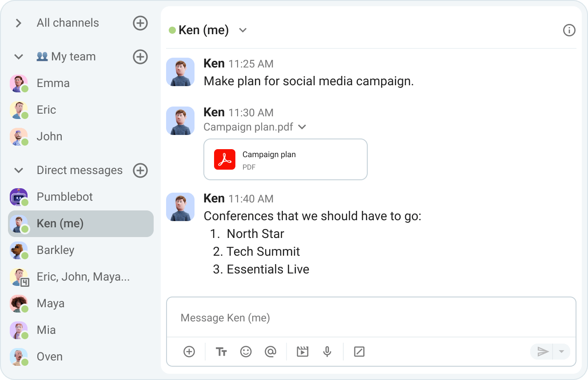The image size is (588, 380).
Task: Open the attachment plus icon in the composer
Action: click(189, 351)
